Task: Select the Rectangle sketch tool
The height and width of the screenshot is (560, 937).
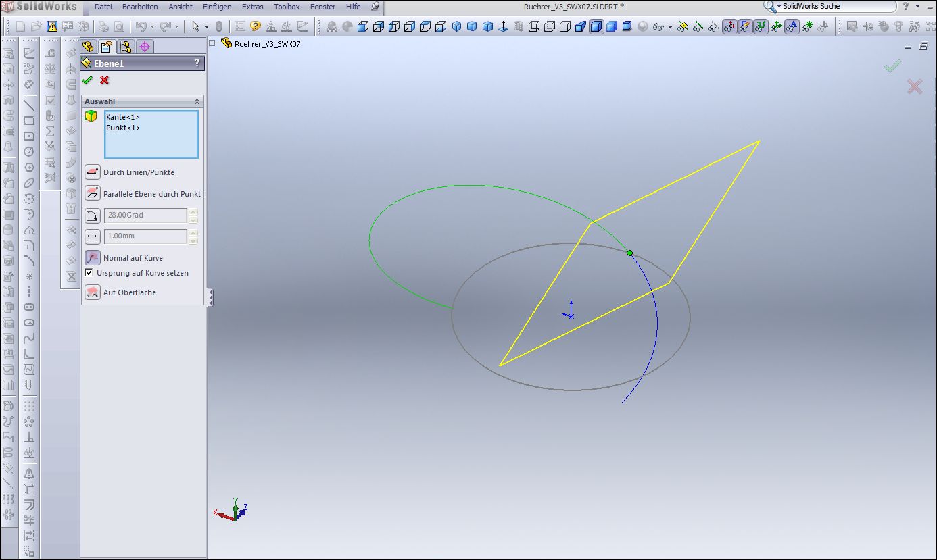Action: point(29,120)
